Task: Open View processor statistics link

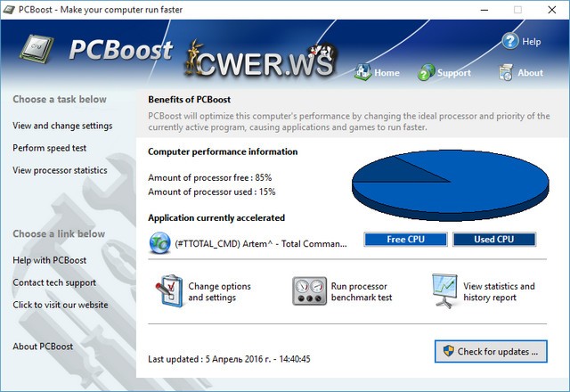Action: (60, 170)
